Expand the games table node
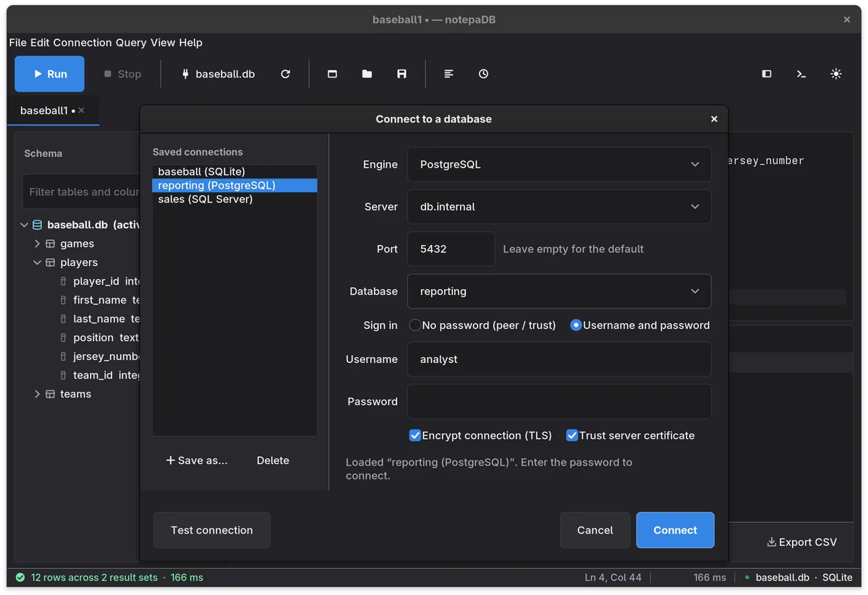This screenshot has height=595, width=868. (x=38, y=244)
